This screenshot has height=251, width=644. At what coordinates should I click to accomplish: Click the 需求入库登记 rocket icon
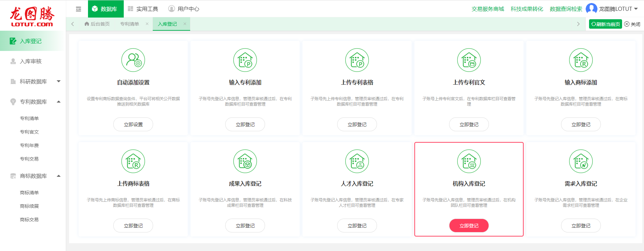(x=581, y=161)
